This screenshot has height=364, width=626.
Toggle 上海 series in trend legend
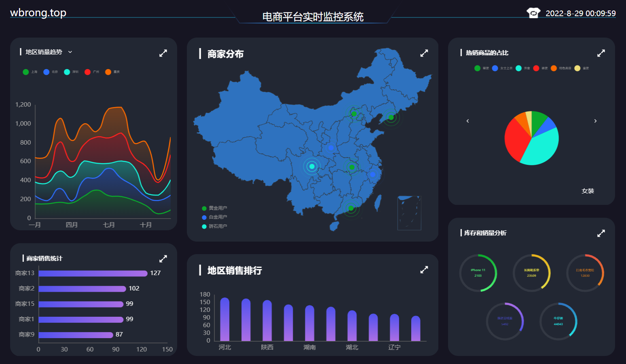30,72
